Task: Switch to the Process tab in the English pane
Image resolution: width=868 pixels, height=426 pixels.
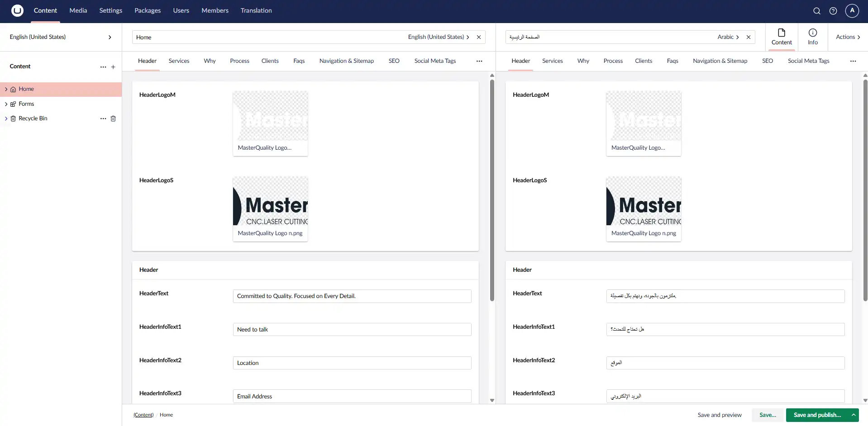Action: (x=239, y=61)
